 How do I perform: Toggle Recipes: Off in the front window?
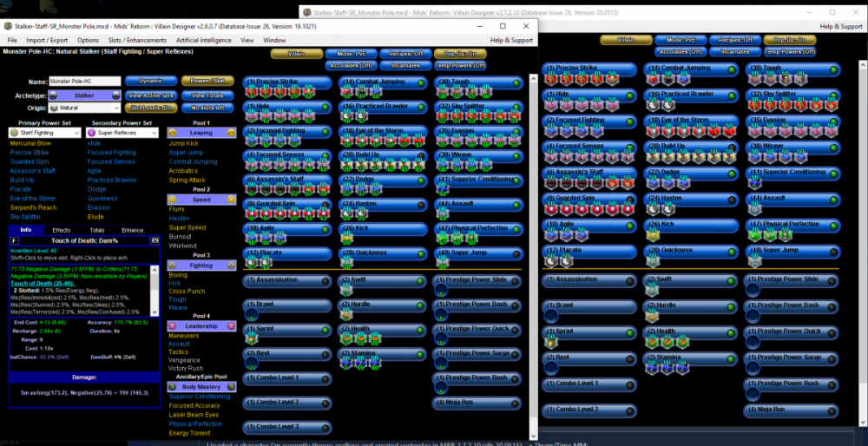405,54
